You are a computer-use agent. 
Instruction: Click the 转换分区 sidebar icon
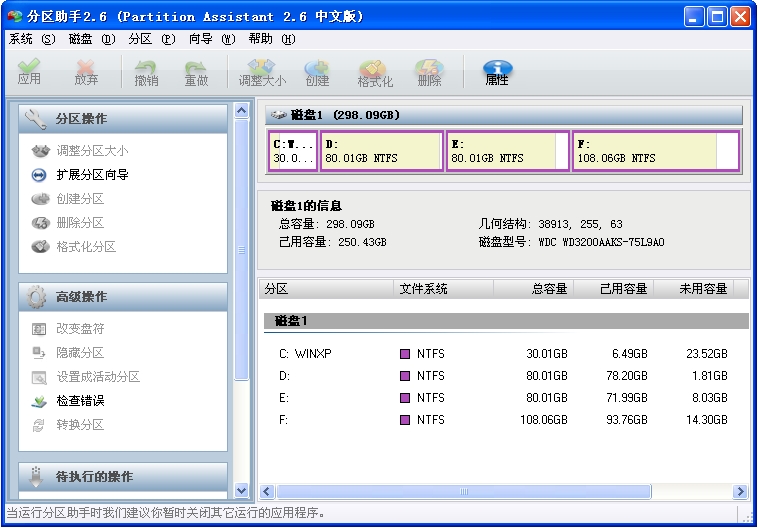tap(39, 425)
